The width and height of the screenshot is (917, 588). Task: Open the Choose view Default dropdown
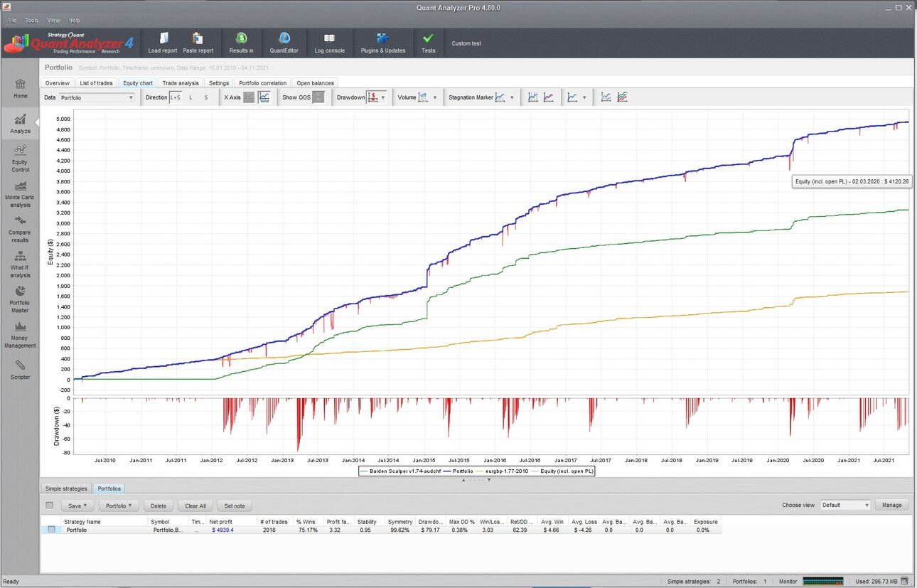pos(845,505)
